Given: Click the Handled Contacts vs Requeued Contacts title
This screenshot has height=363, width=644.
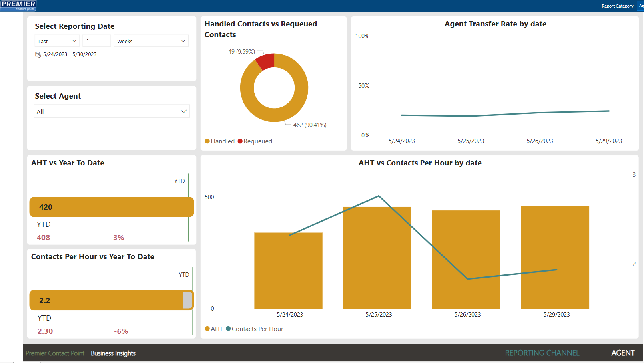Looking at the screenshot, I should tap(261, 29).
